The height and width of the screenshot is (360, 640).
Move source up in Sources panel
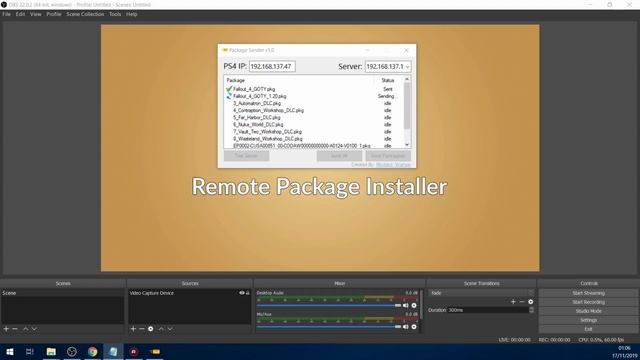click(161, 329)
